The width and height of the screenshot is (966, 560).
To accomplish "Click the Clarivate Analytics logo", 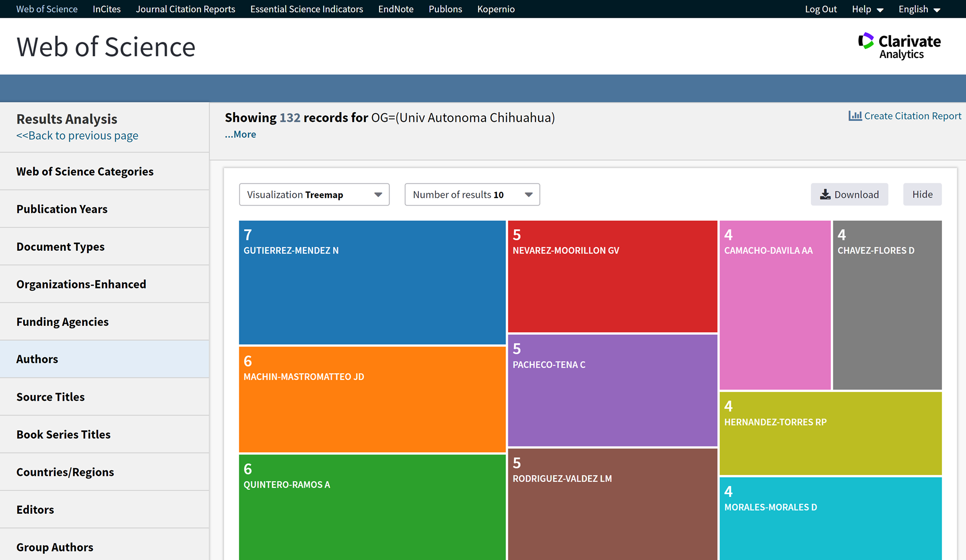I will point(899,46).
